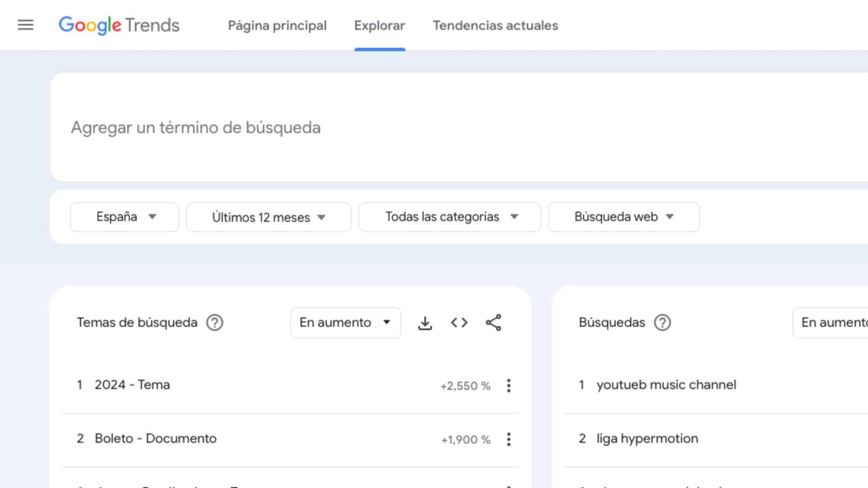Open the Últimos 12 meses time range dropdown
Image resolution: width=868 pixels, height=488 pixels.
269,217
